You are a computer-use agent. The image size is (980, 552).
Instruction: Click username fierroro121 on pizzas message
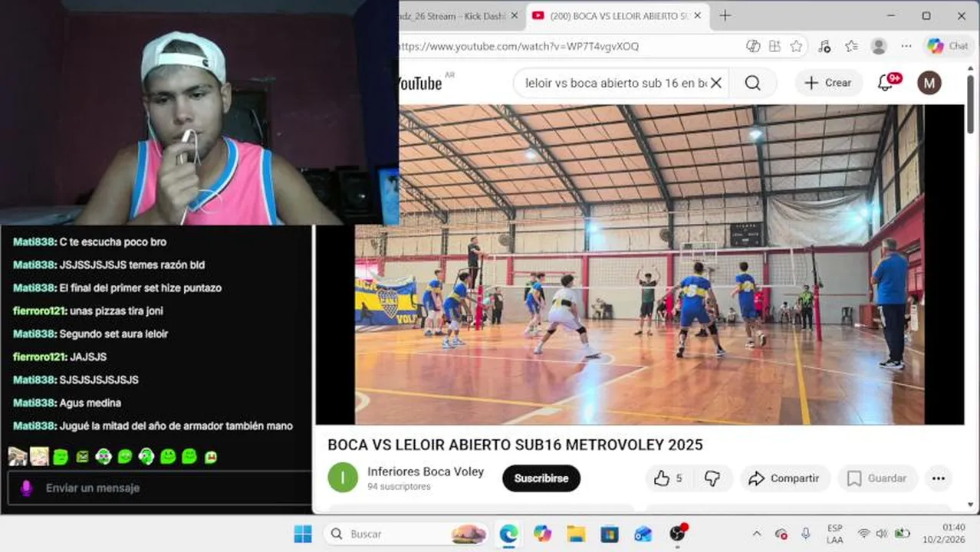tap(39, 310)
